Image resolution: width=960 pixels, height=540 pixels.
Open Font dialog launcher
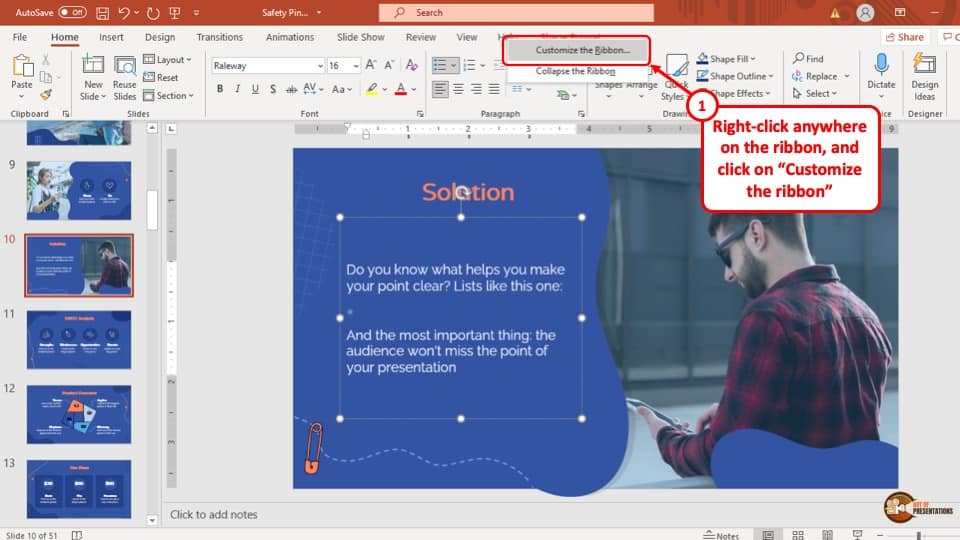pyautogui.click(x=420, y=114)
